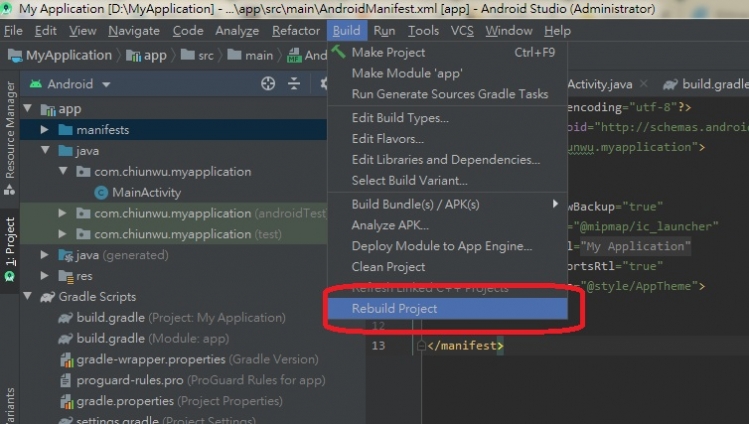Click the gradle.properties file icon

pos(66,401)
